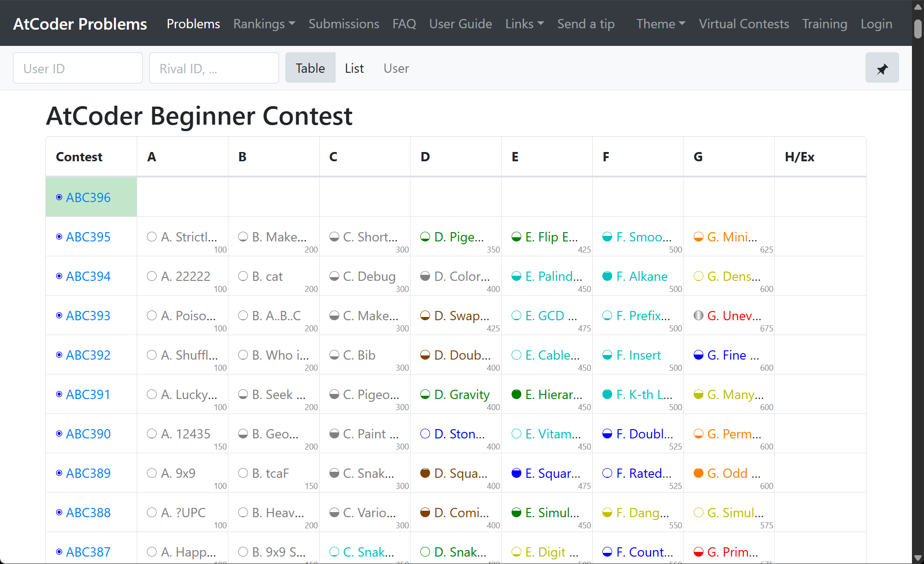924x564 pixels.
Task: Click the blue difficulty circle beside E. Squar...
Action: [516, 473]
